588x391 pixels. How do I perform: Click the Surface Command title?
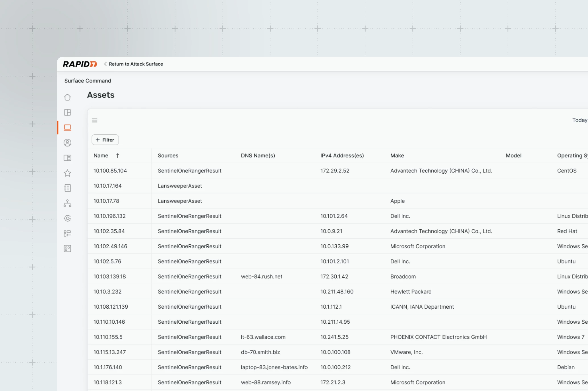(88, 81)
